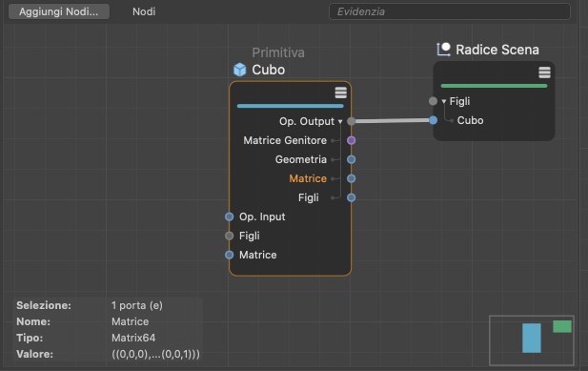Collapse the Op. Output disclosure triangle
Screen dimensions: 588x371
[x=340, y=121]
